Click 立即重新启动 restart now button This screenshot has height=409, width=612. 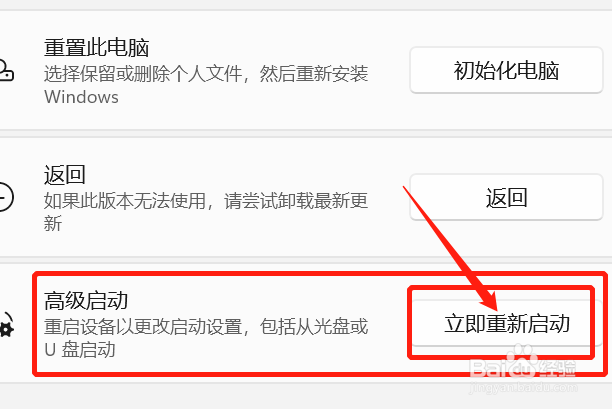pyautogui.click(x=506, y=324)
